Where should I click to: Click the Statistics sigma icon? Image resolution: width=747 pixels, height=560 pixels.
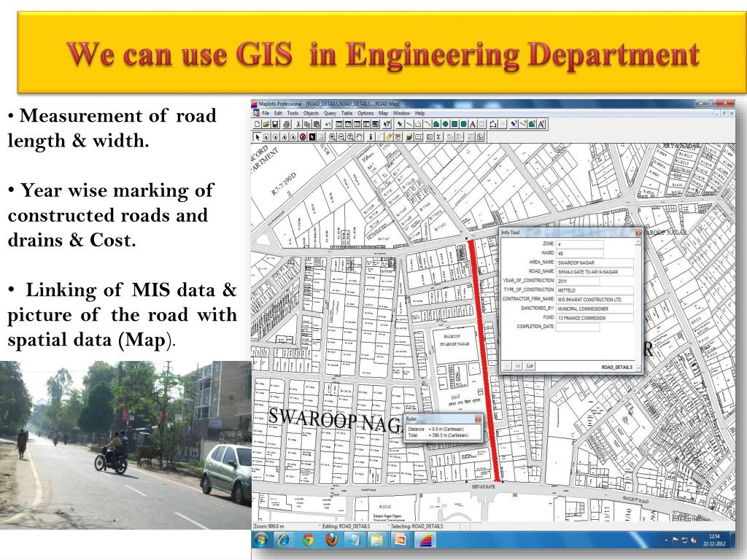tap(438, 137)
